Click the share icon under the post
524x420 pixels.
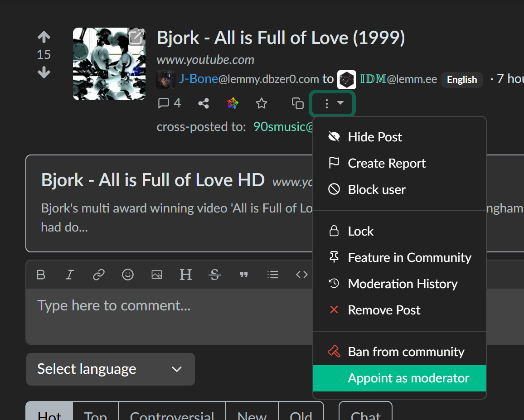(204, 103)
